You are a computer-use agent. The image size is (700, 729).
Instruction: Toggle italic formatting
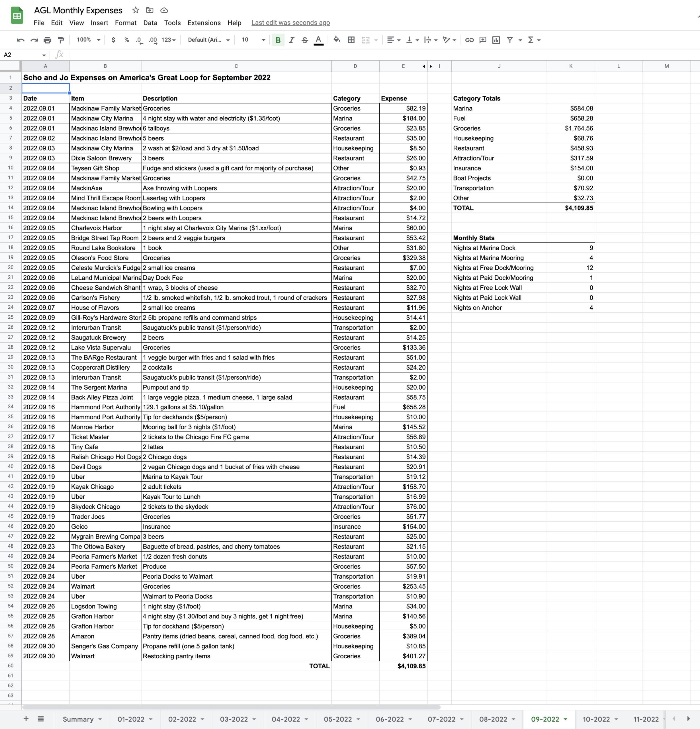tap(291, 40)
